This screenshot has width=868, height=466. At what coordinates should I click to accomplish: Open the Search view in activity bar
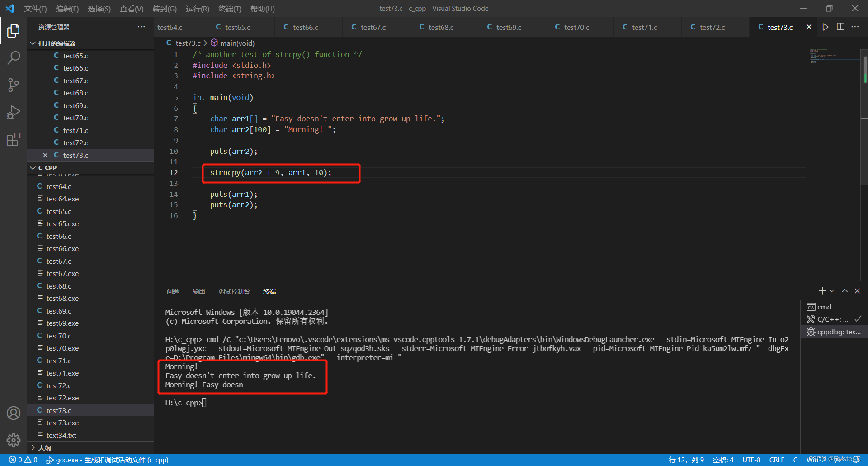[14, 57]
